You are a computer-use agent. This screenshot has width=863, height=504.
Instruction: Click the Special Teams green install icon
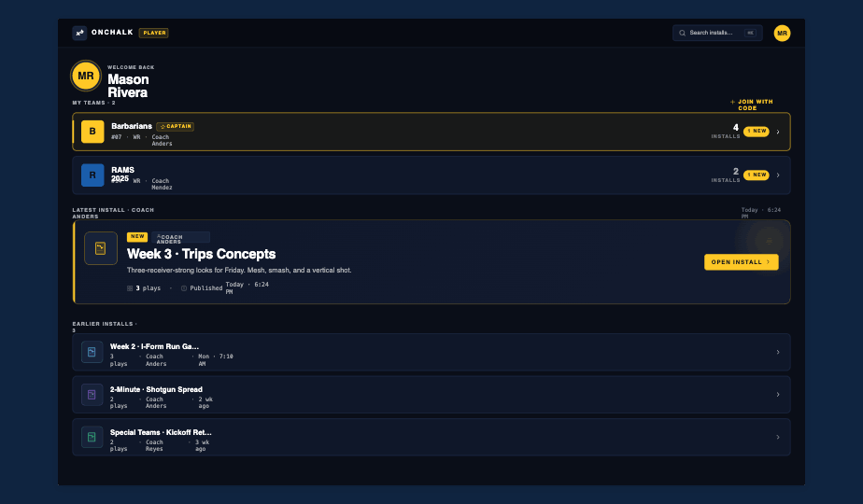92,437
